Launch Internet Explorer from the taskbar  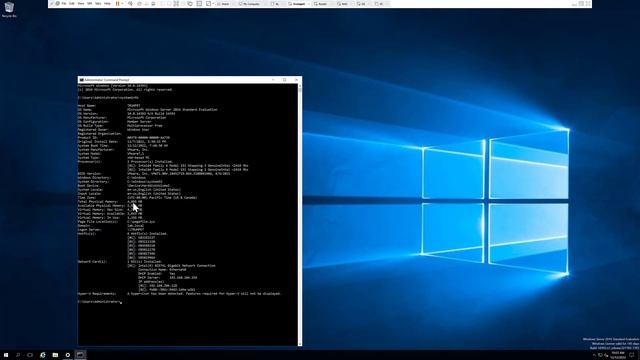pos(43,355)
